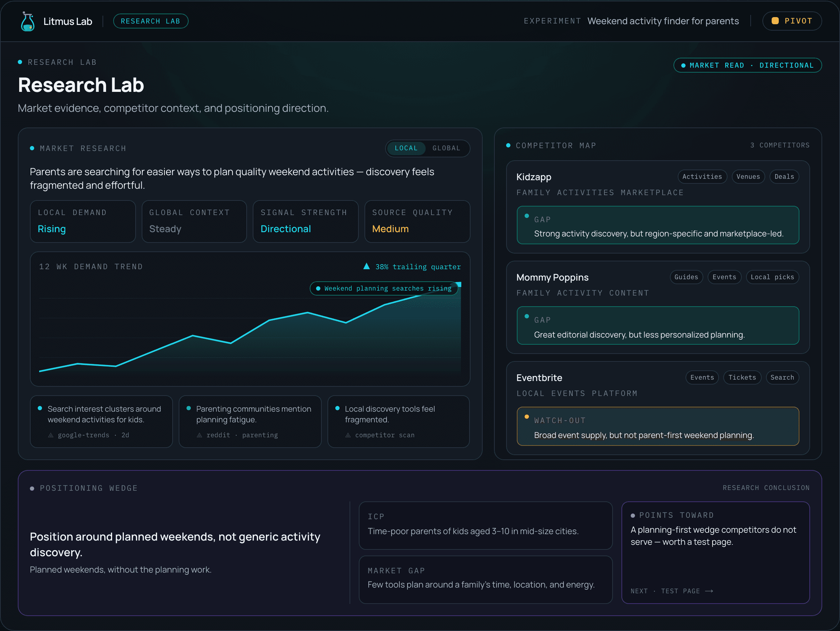Click the LOCAL EVENTS PLATFORM subtitle
The height and width of the screenshot is (631, 840).
(577, 393)
